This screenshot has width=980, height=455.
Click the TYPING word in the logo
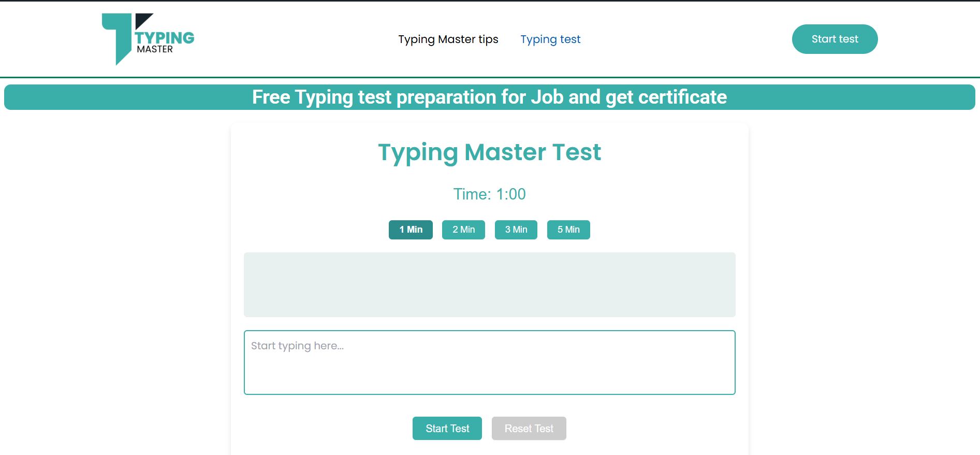[x=165, y=38]
